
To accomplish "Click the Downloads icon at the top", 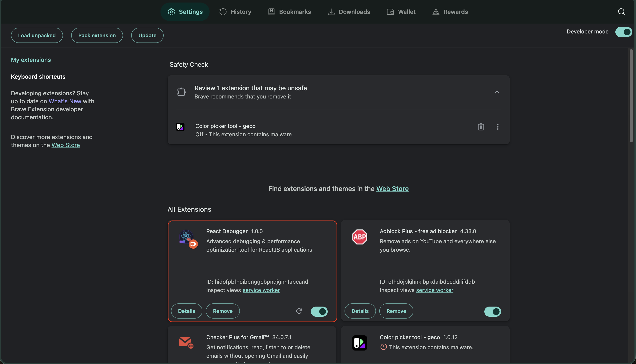I will coord(331,12).
